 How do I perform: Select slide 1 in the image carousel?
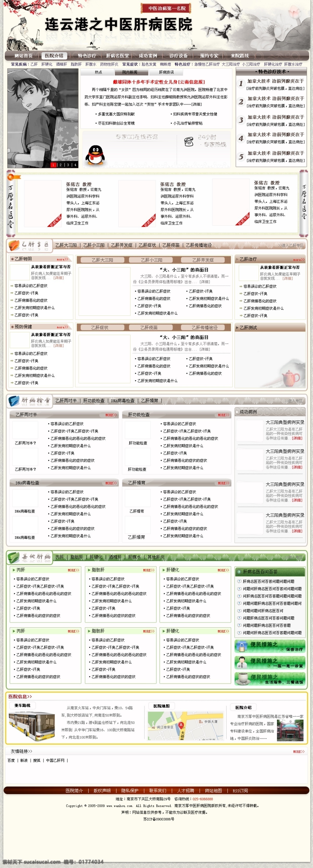coord(53,165)
